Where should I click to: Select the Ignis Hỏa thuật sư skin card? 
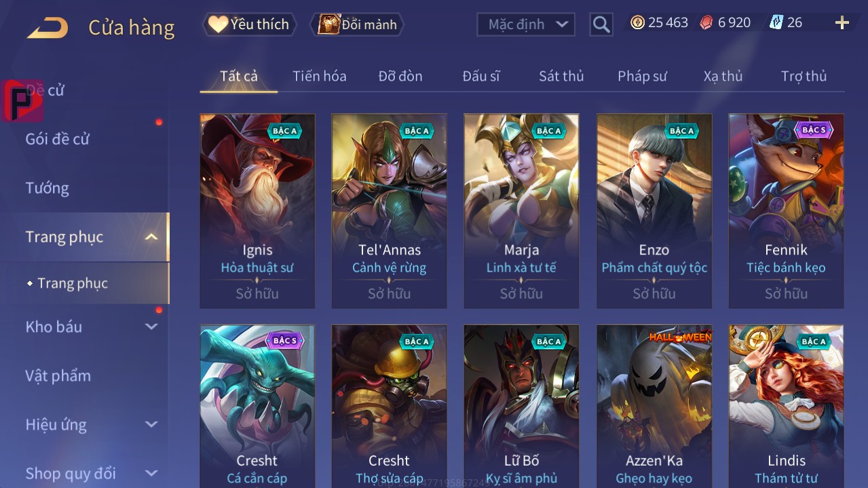[257, 211]
